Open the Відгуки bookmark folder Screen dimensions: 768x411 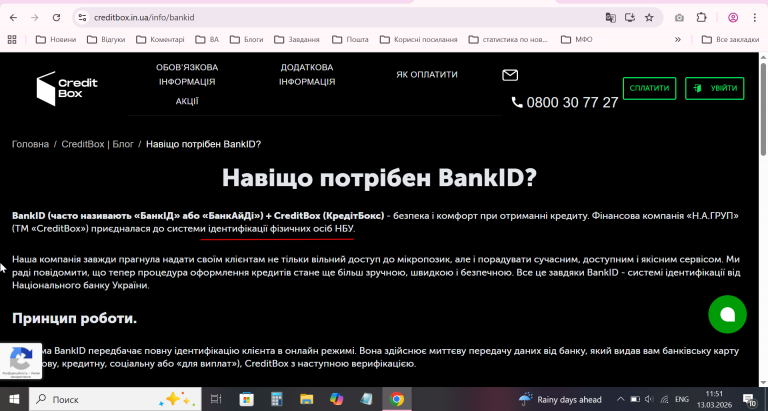click(x=106, y=39)
